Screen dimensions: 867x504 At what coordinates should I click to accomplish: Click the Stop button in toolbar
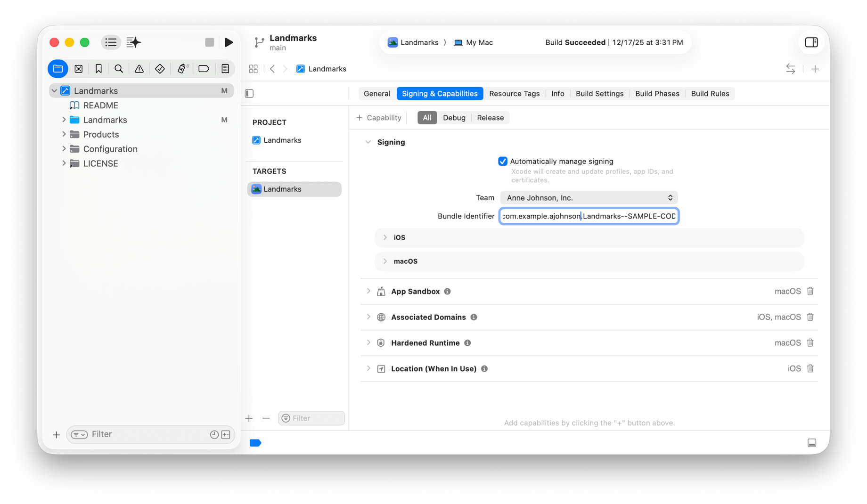click(210, 42)
